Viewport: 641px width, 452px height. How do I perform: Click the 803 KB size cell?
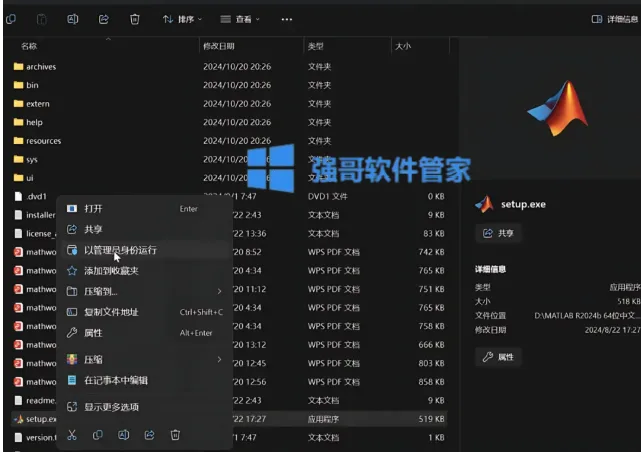(x=431, y=363)
